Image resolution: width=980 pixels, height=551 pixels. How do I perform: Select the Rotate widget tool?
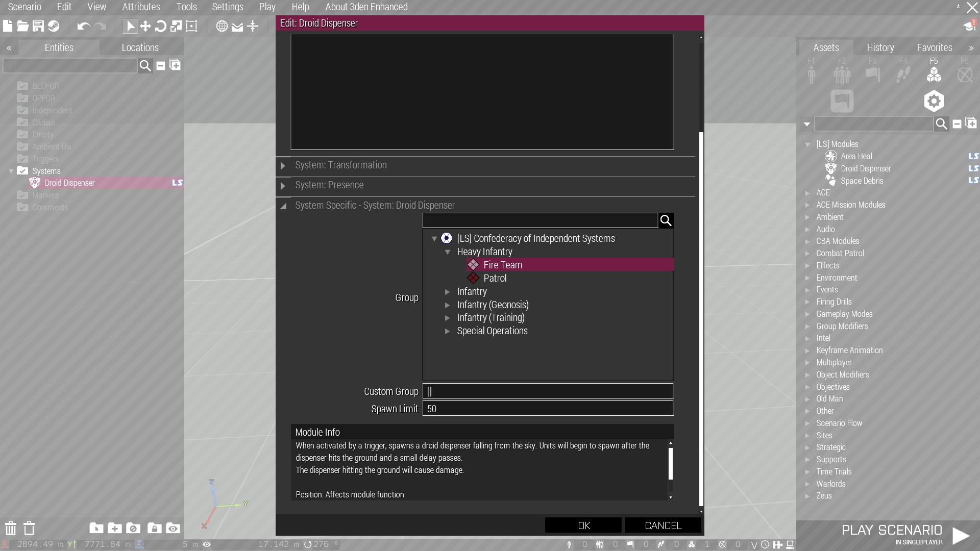[161, 26]
